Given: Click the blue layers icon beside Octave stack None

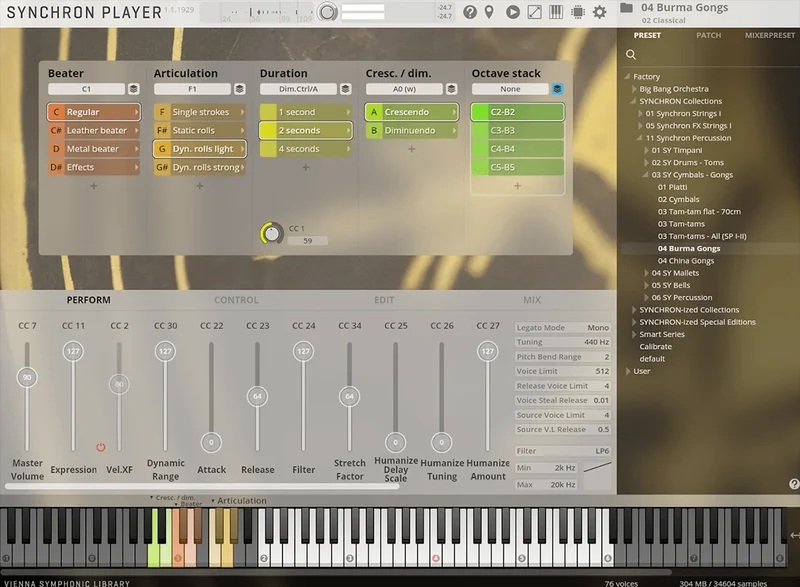Looking at the screenshot, I should pyautogui.click(x=557, y=89).
